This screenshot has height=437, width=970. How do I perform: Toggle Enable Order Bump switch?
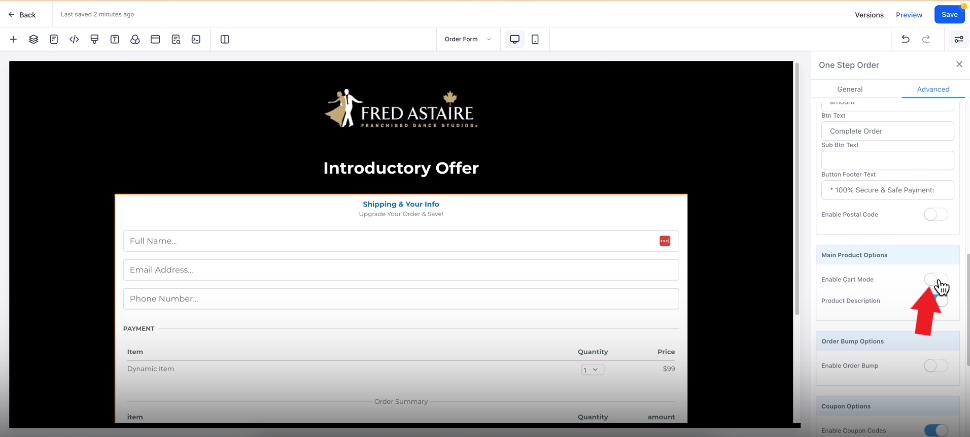point(935,365)
